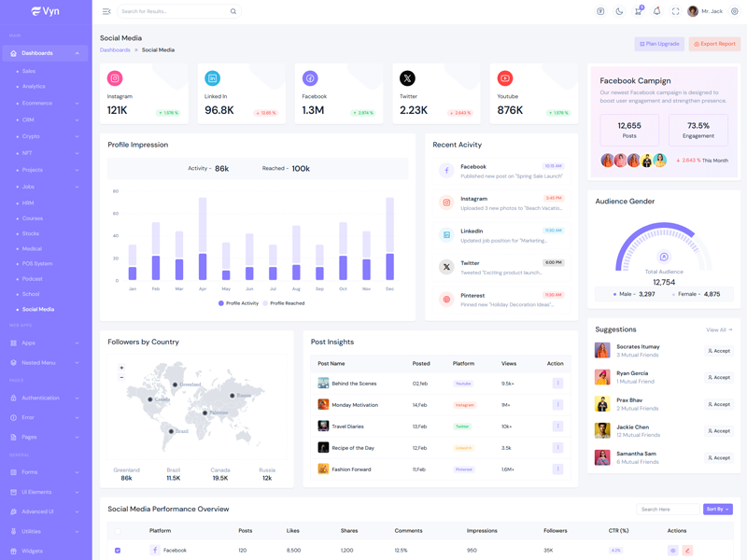Click the Youtube icon in stats card
This screenshot has width=747, height=560.
pyautogui.click(x=504, y=78)
